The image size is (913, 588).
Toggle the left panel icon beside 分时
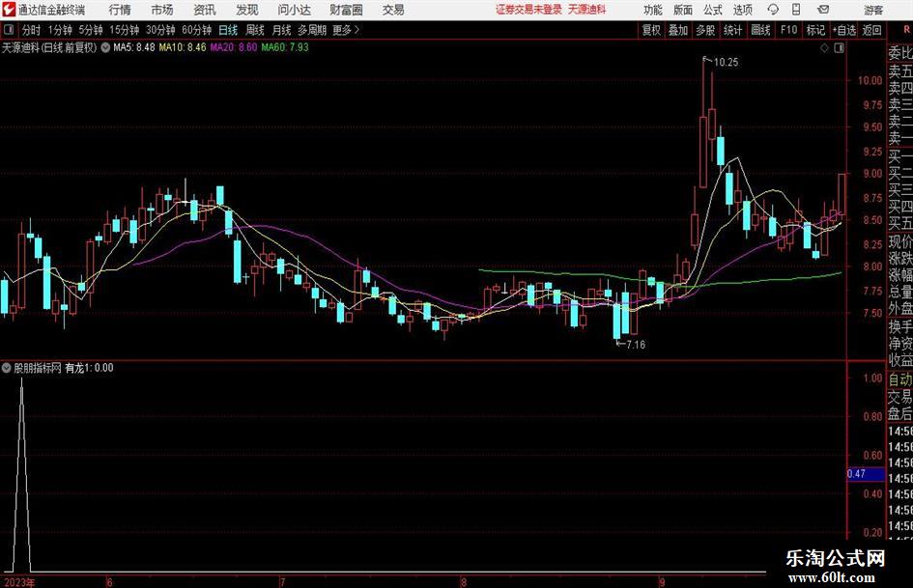[8, 30]
